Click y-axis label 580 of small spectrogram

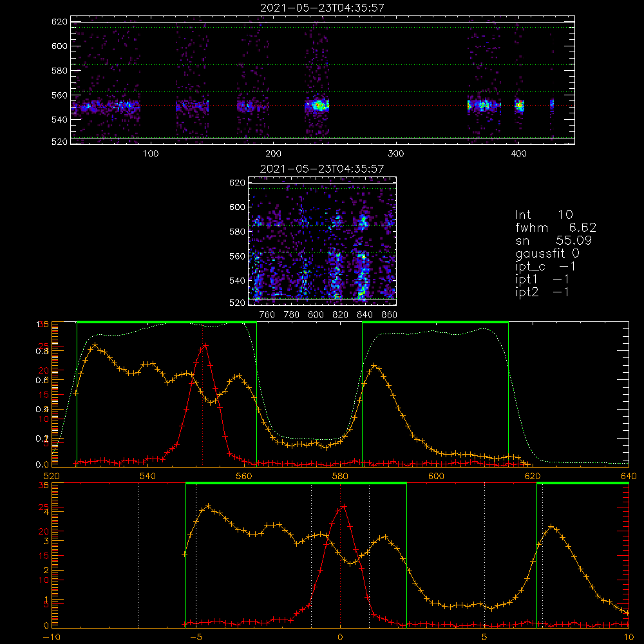(237, 232)
